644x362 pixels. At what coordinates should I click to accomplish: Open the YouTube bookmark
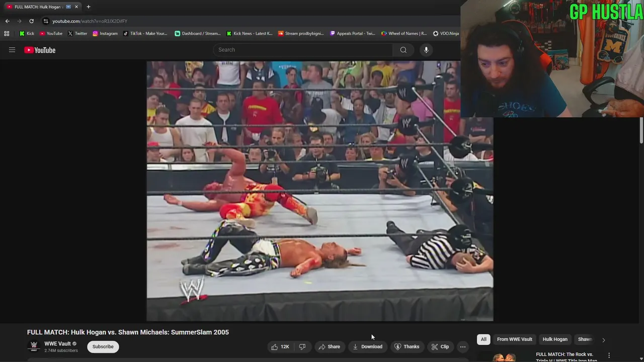point(51,34)
